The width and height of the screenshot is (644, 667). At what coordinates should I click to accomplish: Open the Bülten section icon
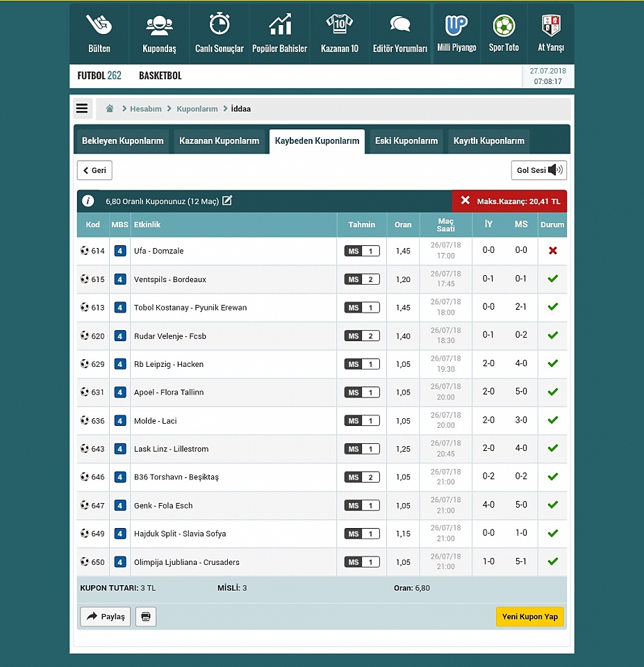click(99, 24)
